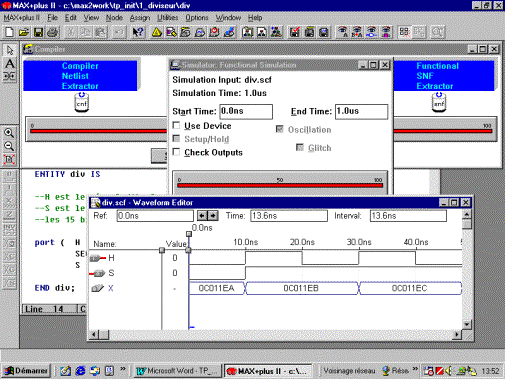This screenshot has width=505, height=379.
Task: Click the cnf file icon under Compiler Netlist Extractor
Action: [x=82, y=103]
